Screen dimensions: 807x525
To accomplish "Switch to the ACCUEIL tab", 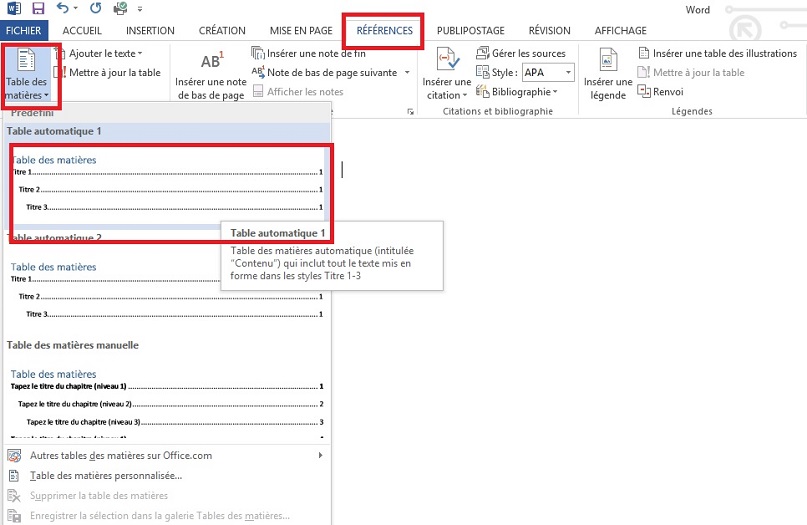I will coord(82,30).
